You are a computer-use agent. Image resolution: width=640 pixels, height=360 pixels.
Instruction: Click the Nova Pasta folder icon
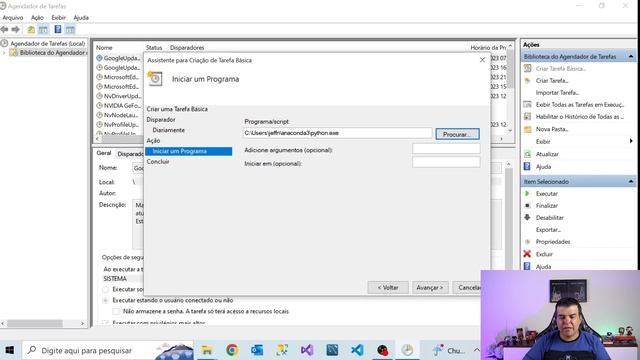527,129
